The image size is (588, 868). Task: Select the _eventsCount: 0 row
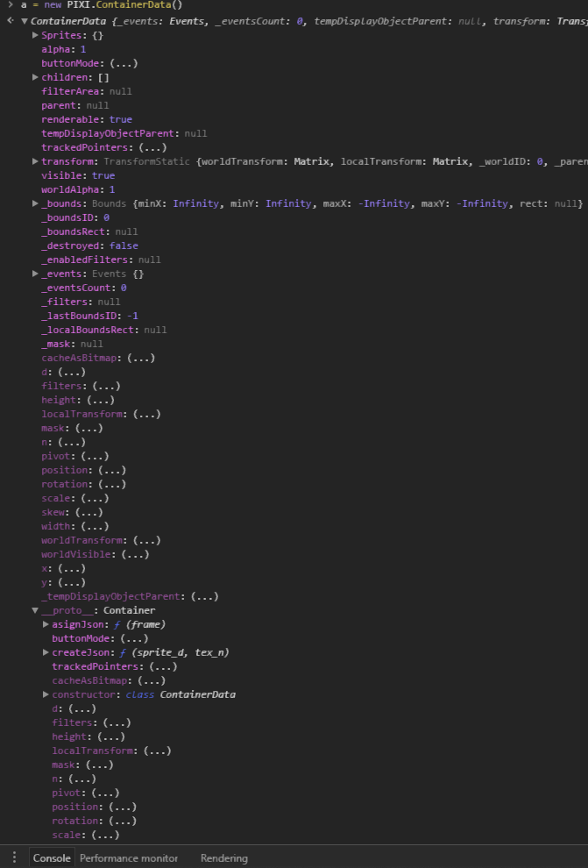coord(83,288)
